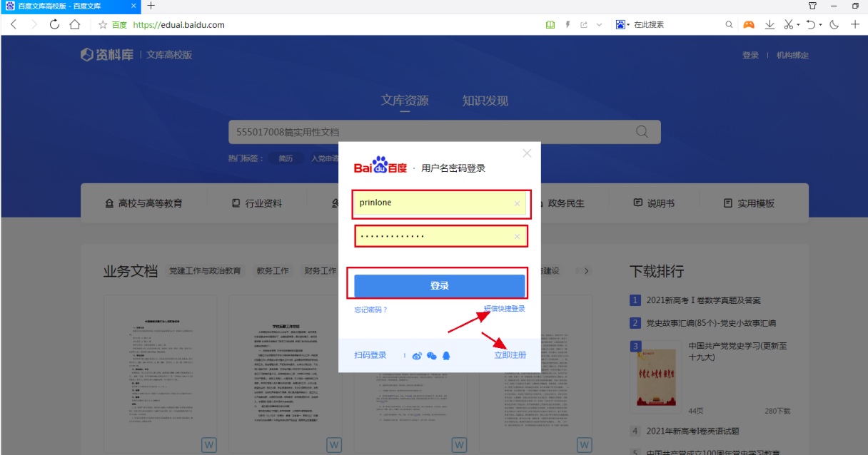Toggle reading mode book icon
Viewport: 868px width, 455px height.
(x=550, y=24)
